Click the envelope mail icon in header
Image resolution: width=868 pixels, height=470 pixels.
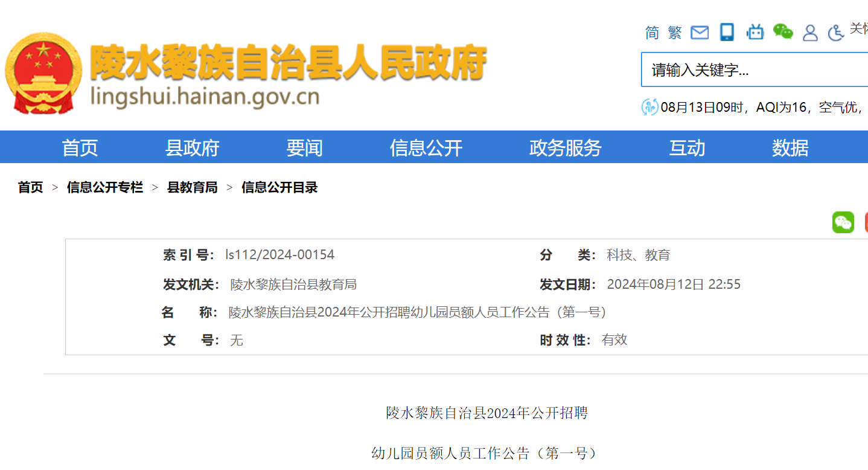[700, 33]
